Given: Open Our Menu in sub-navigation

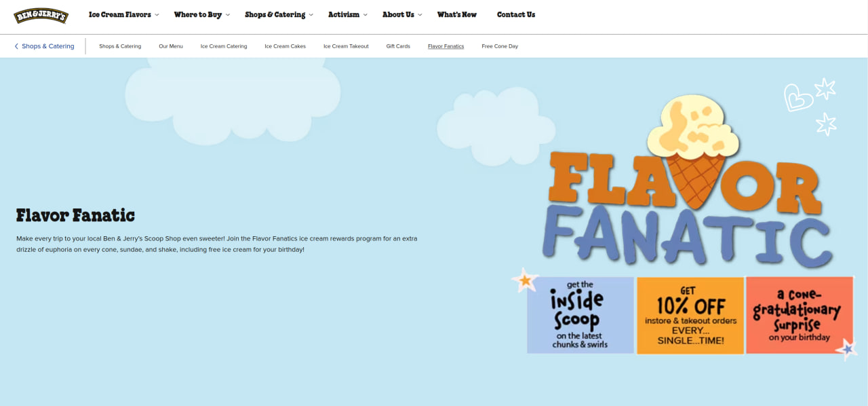Looking at the screenshot, I should pyautogui.click(x=171, y=46).
